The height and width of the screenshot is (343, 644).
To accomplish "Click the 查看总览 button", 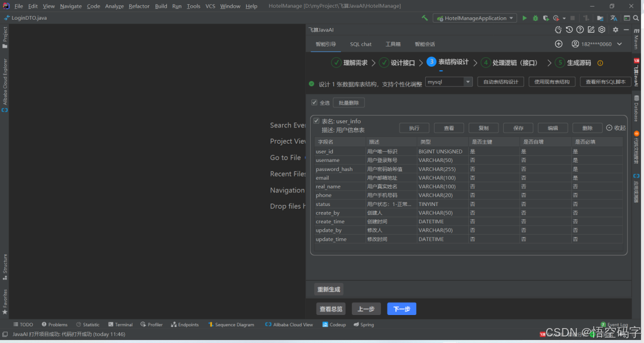I will (x=331, y=309).
